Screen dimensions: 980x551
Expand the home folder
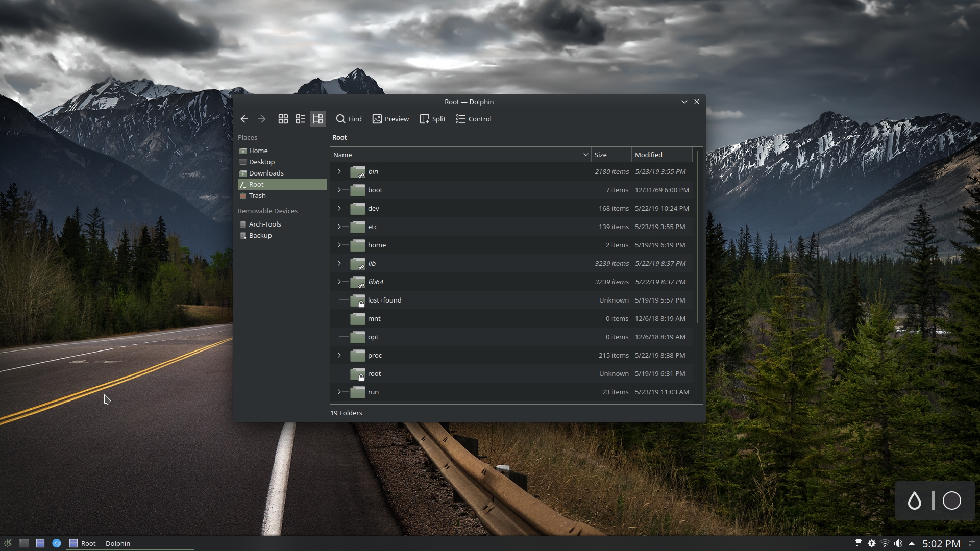[339, 245]
